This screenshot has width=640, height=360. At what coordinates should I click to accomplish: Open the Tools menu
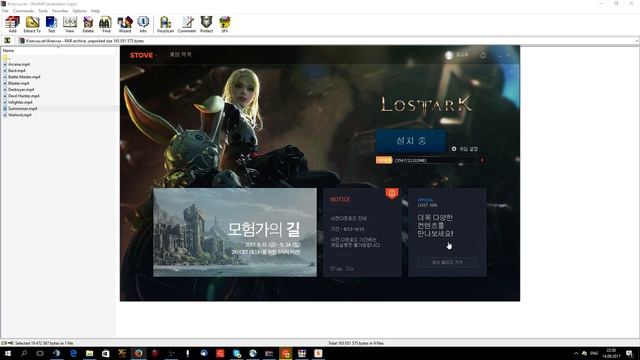click(x=43, y=11)
